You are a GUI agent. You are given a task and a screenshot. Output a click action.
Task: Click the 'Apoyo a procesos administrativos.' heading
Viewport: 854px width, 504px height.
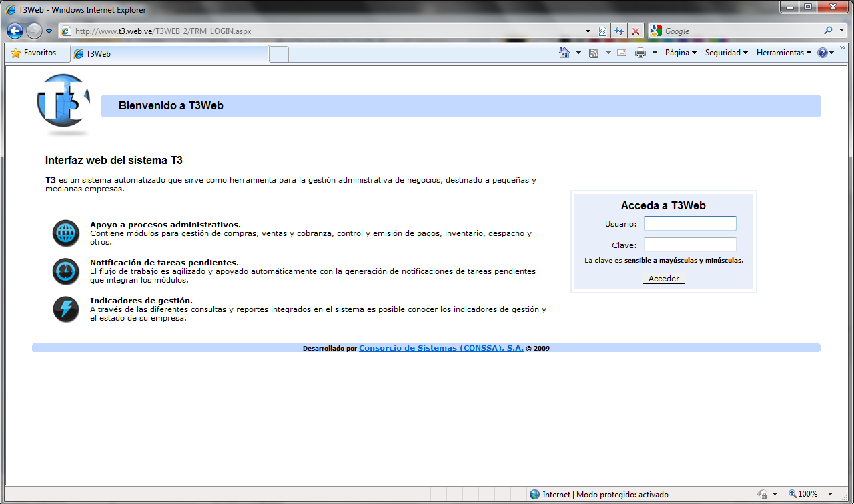pyautogui.click(x=165, y=225)
